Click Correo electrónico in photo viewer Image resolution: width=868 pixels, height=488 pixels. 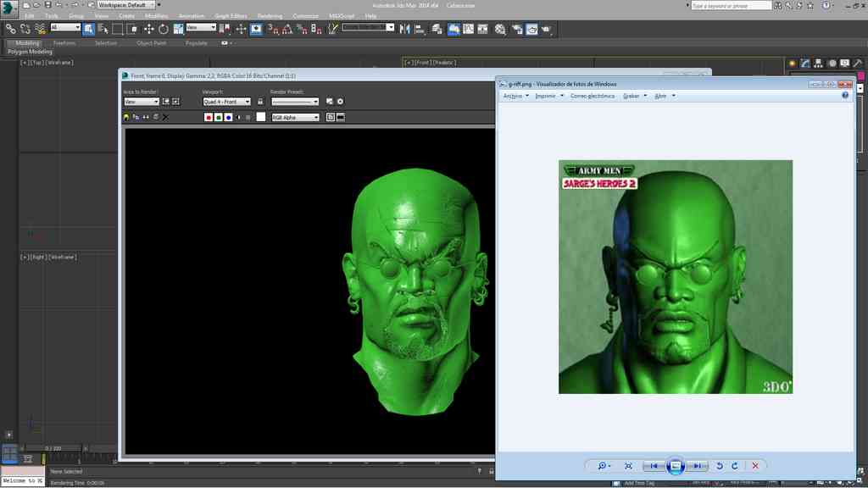pyautogui.click(x=592, y=96)
